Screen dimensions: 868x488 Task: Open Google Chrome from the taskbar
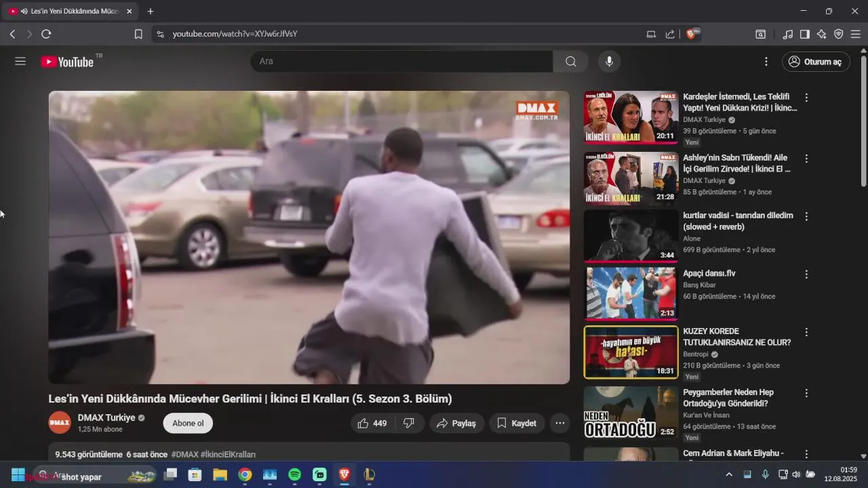point(245,474)
